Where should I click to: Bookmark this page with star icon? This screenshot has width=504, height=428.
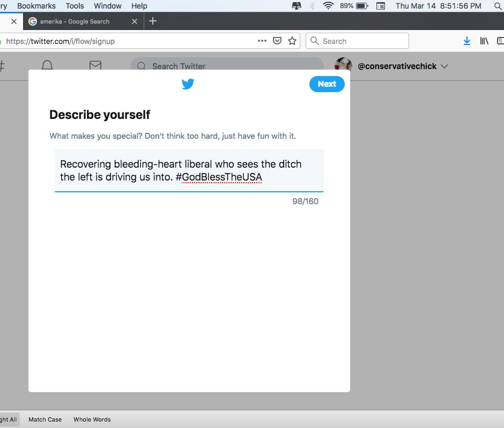292,41
